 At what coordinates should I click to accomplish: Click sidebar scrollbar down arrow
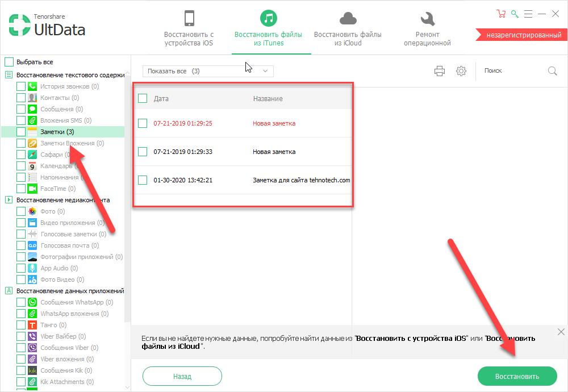coord(127,387)
